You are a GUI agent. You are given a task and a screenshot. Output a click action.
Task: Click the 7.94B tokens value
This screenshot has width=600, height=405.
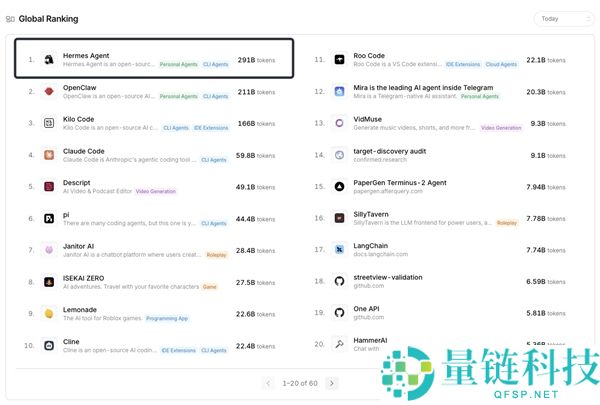546,187
